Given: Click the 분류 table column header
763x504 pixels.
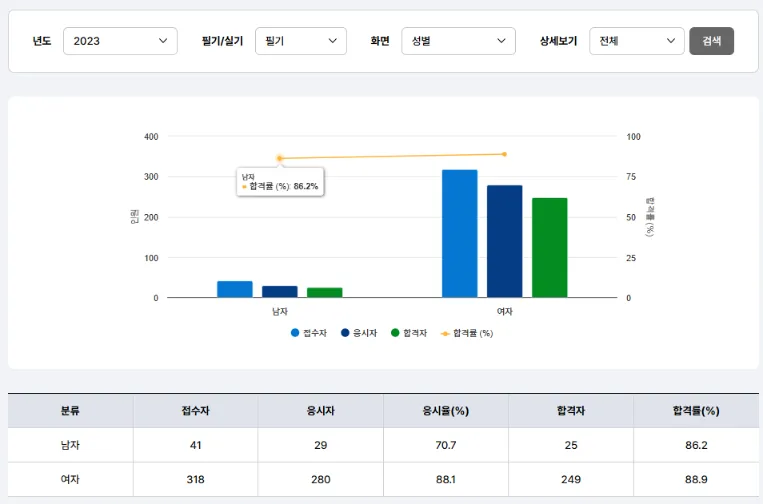Looking at the screenshot, I should tap(71, 411).
